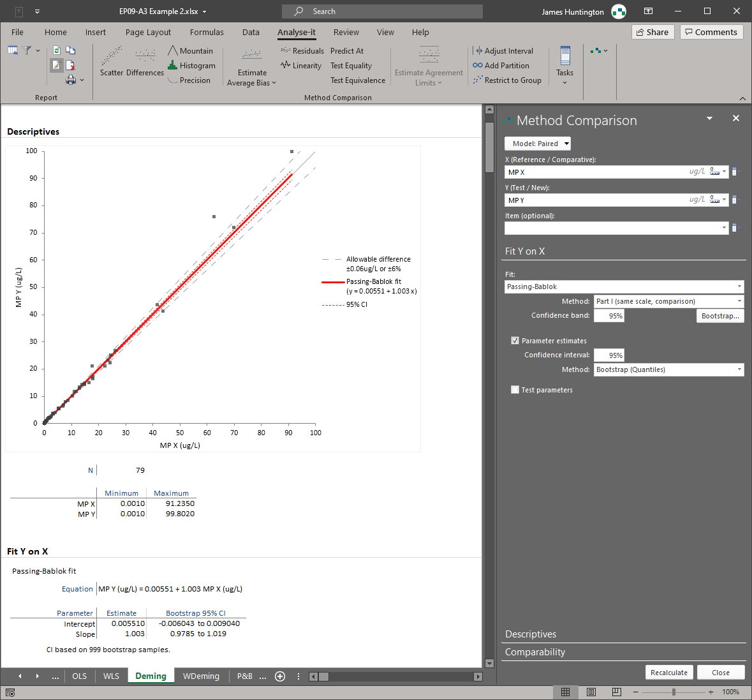
Task: Click the Scatter plot icon
Action: [112, 57]
